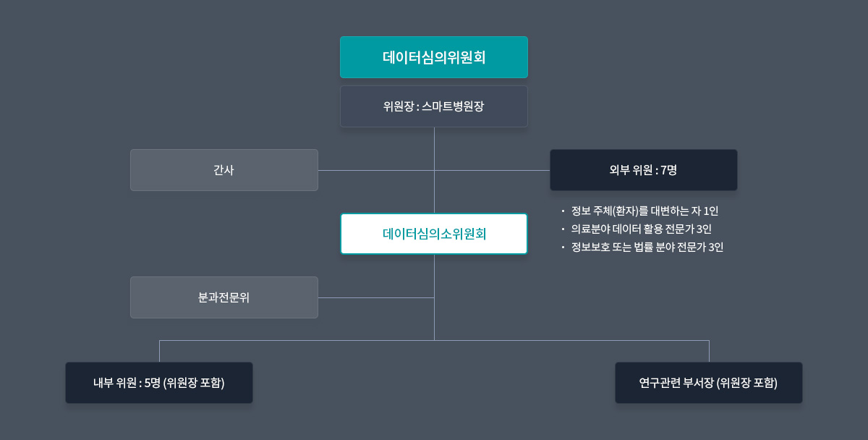Click the 의료분야 데이터 활용 전문가 3인 line
This screenshot has height=440, width=868.
tap(642, 229)
